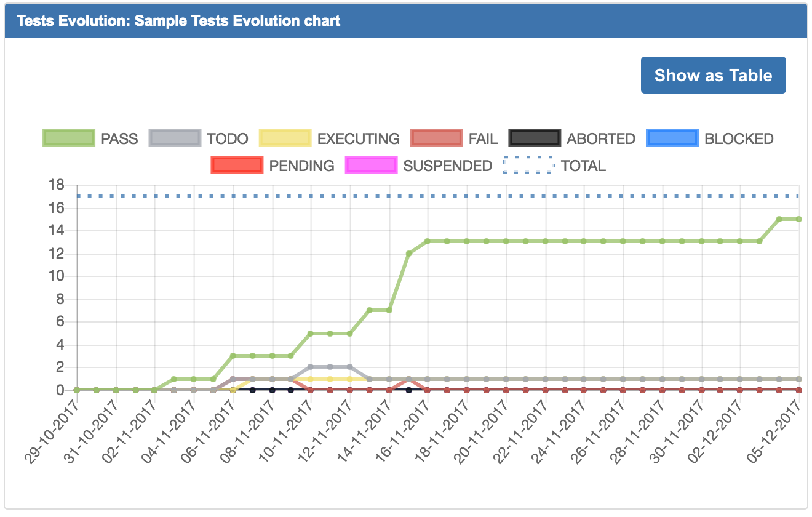Toggle the TODO series gray legend swatch
812x517 pixels.
[175, 138]
